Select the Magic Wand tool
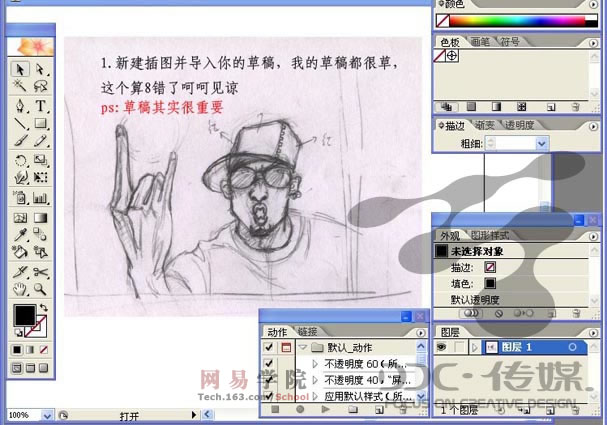The height and width of the screenshot is (425, 607). click(20, 86)
